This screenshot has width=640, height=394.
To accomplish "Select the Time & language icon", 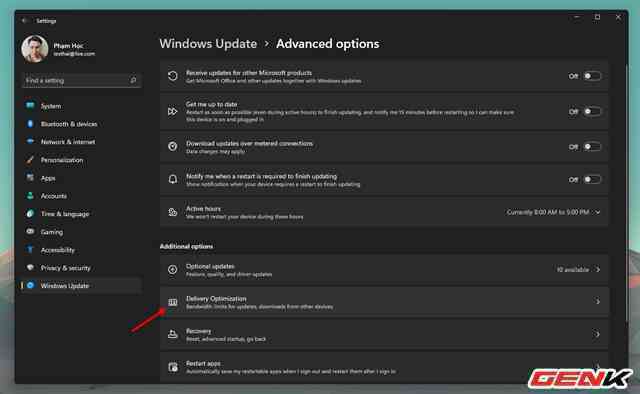I will point(30,214).
